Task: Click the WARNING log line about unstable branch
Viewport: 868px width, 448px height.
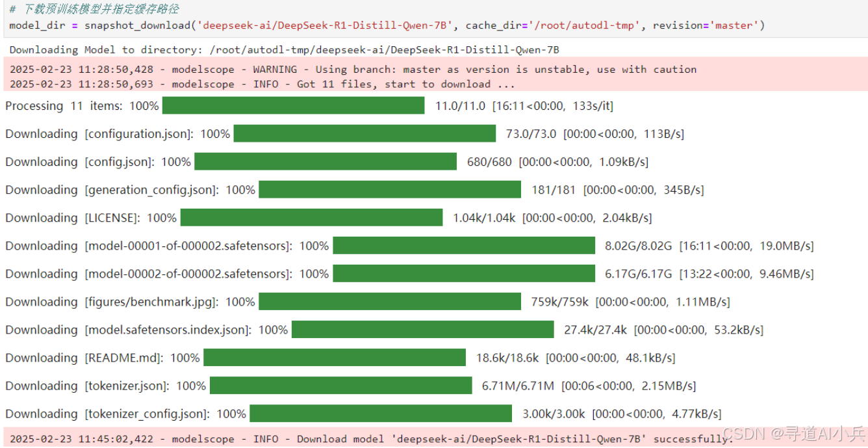Action: point(353,69)
